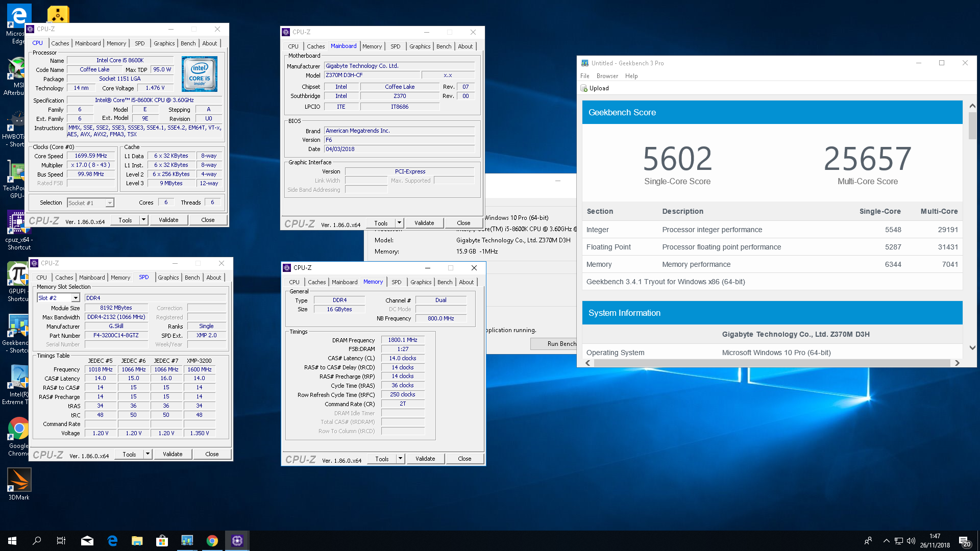Click Geekbench vertical scrollbar up arrow
Screen dimensions: 980x551
pos(972,106)
